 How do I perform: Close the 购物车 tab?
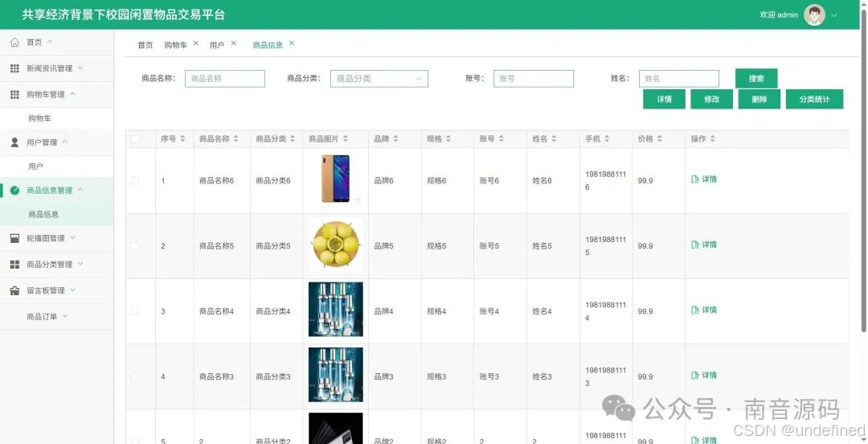click(195, 43)
